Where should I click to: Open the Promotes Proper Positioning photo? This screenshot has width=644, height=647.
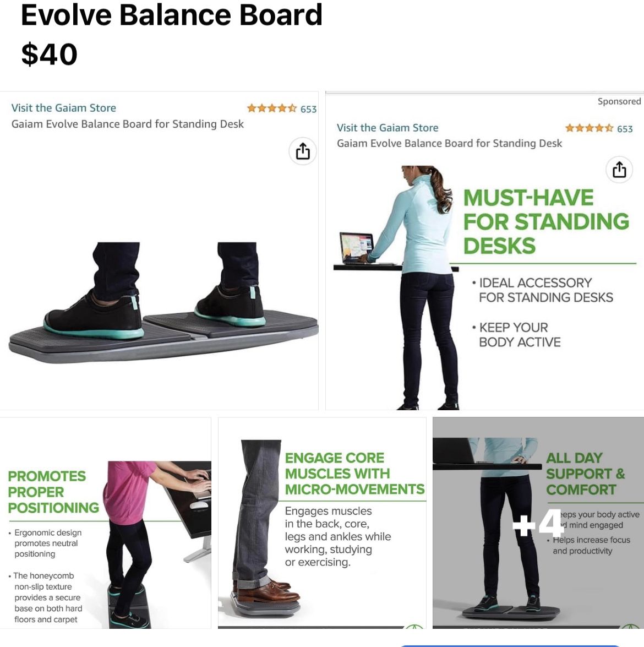(106, 523)
